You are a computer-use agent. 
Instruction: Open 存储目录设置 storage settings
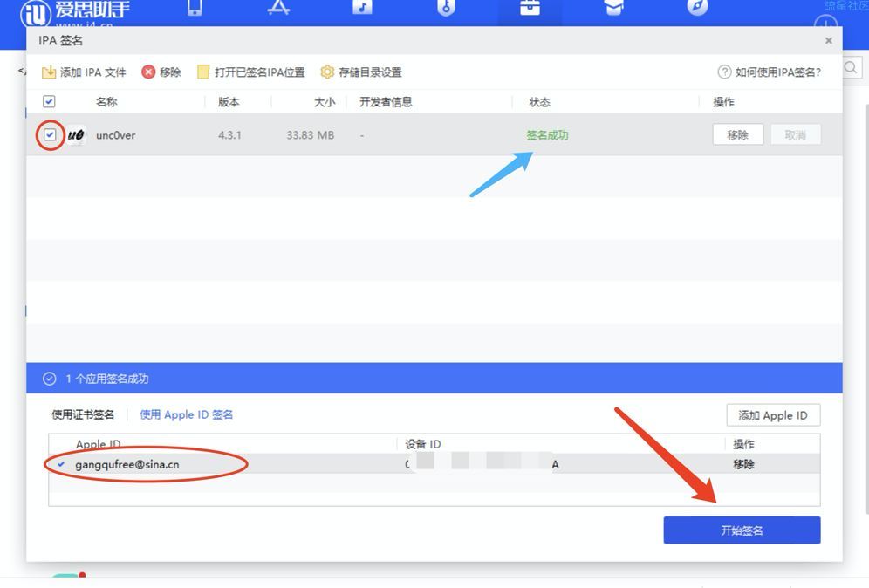click(x=361, y=72)
